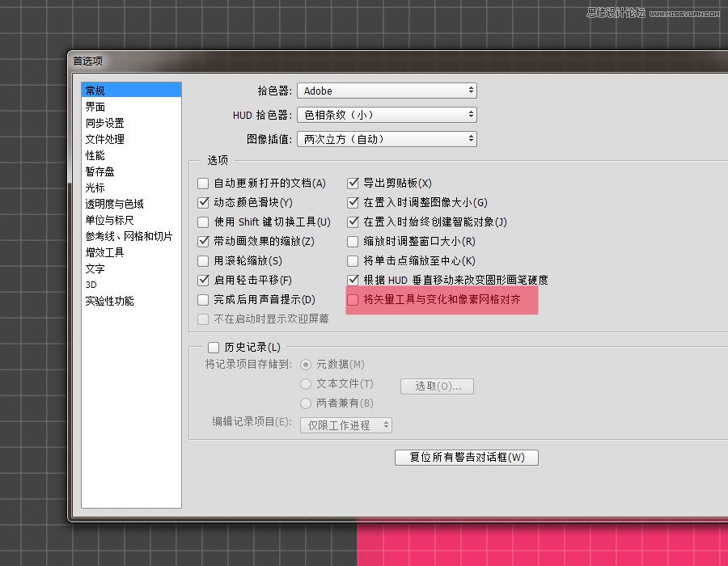The image size is (728, 566).
Task: Click 复位所有警告对话框 button
Action: (x=467, y=457)
